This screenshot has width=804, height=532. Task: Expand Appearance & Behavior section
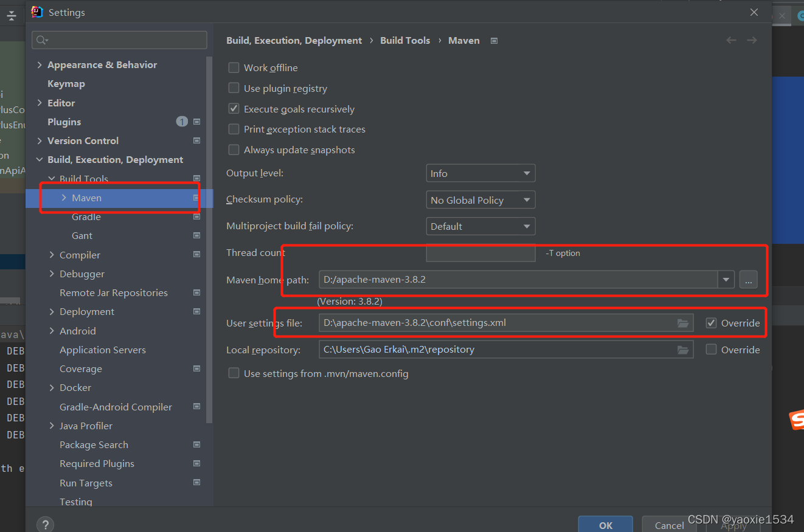click(x=40, y=64)
